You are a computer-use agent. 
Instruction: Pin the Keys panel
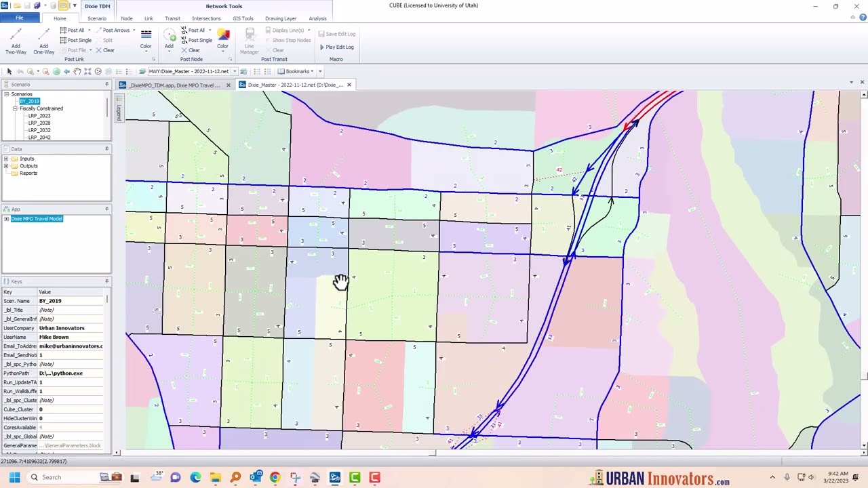[106, 281]
